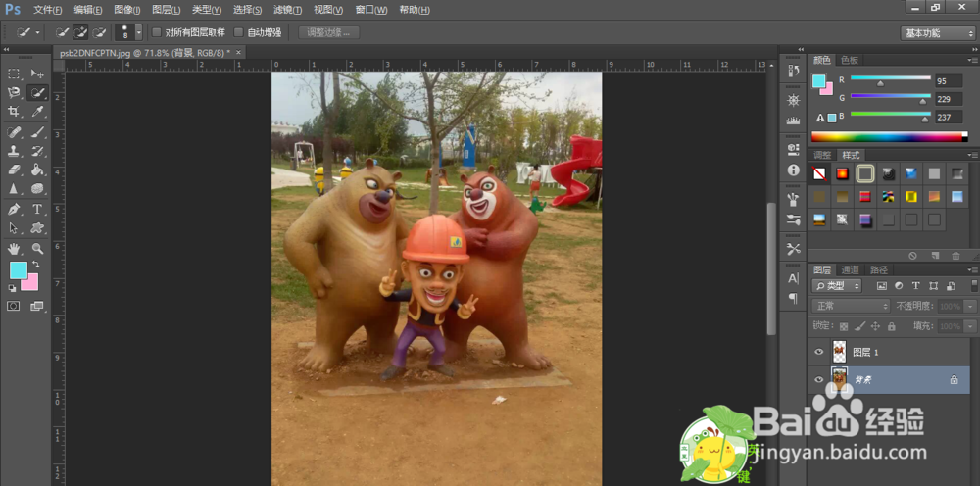The width and height of the screenshot is (980, 486).
Task: Click the color spectrum ramp
Action: click(x=890, y=137)
